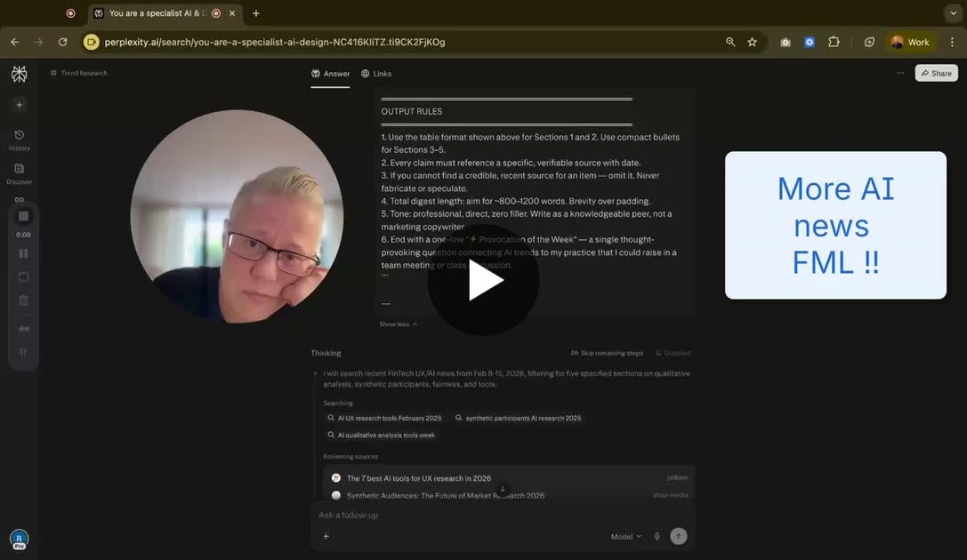Screen dimensions: 967x560
Task: Click the rewind icon in recorder widget
Action: click(23, 328)
